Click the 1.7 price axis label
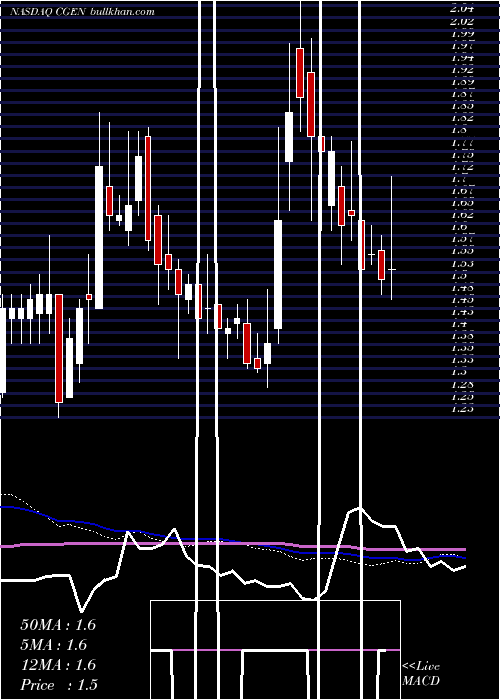Viewport: 500px width, 700px height. tap(459, 179)
